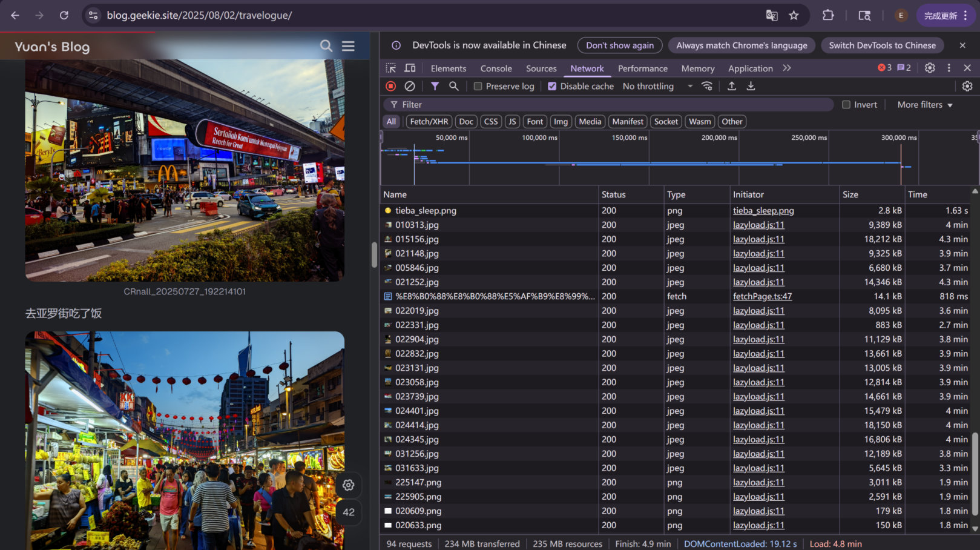
Task: Enable the Preserve log checkbox
Action: pyautogui.click(x=478, y=87)
